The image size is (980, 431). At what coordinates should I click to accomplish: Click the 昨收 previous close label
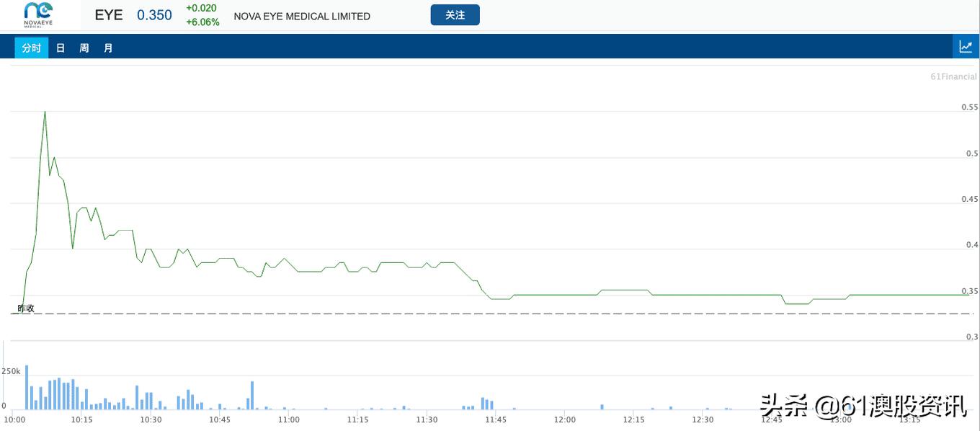point(26,308)
